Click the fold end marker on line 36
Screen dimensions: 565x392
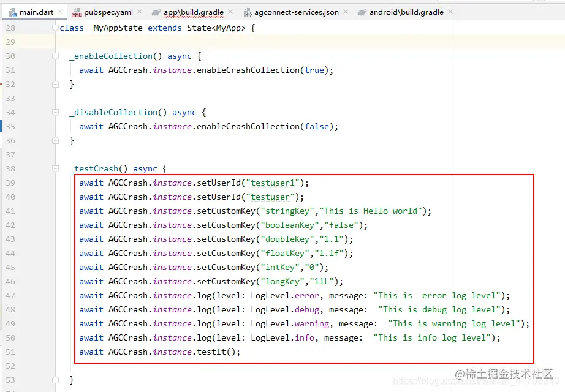click(56, 140)
